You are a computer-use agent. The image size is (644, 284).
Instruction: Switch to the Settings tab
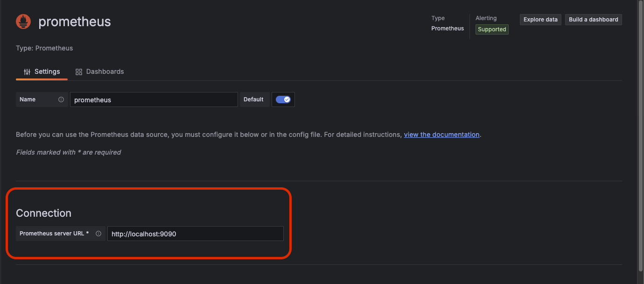point(42,71)
